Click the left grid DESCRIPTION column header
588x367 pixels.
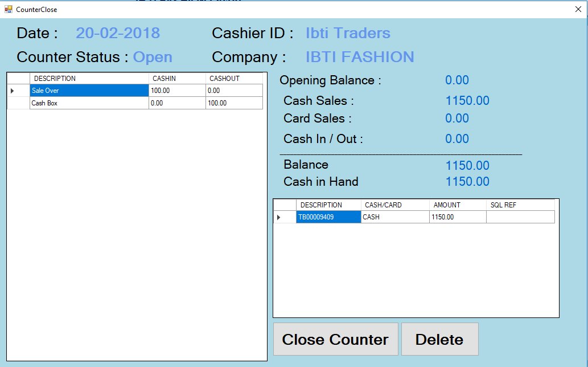(x=89, y=79)
